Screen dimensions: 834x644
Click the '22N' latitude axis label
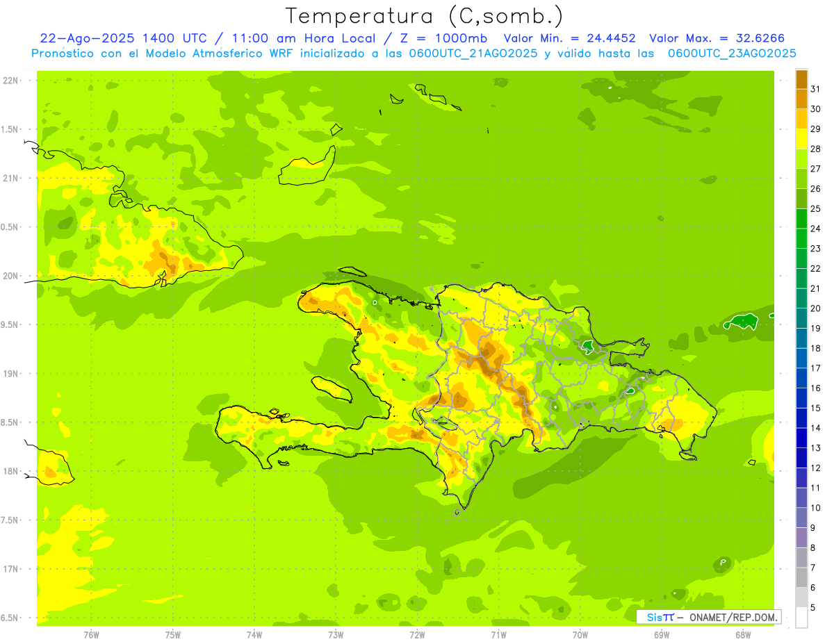[x=10, y=81]
